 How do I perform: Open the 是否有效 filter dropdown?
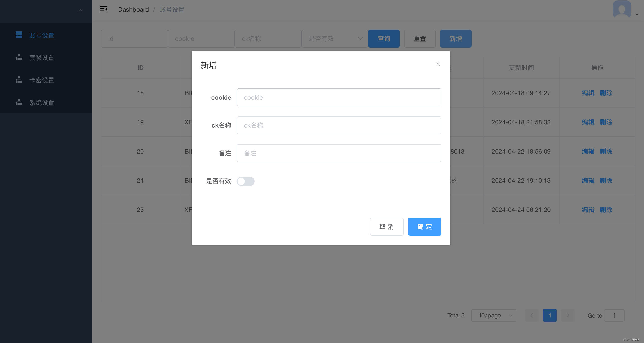coord(335,39)
